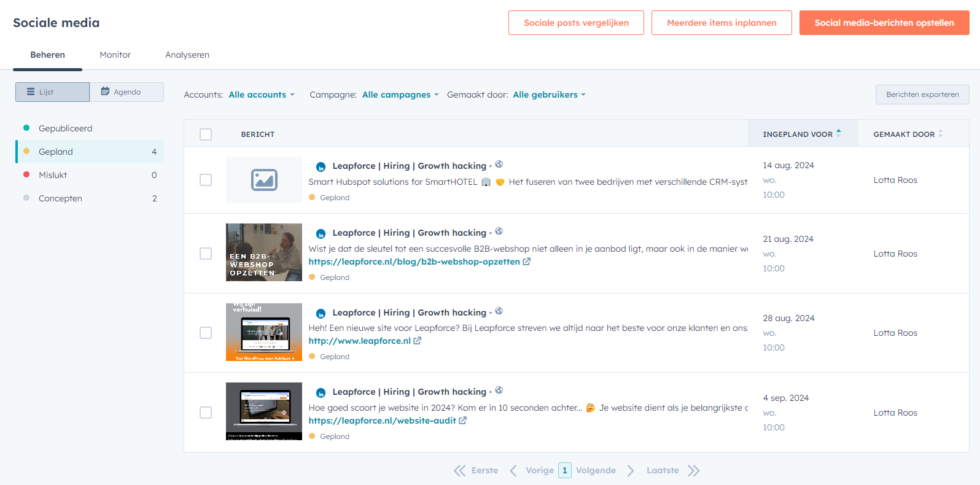Sort by Ingepland voor column header
Image resolution: width=980 pixels, height=485 pixels.
pyautogui.click(x=803, y=134)
